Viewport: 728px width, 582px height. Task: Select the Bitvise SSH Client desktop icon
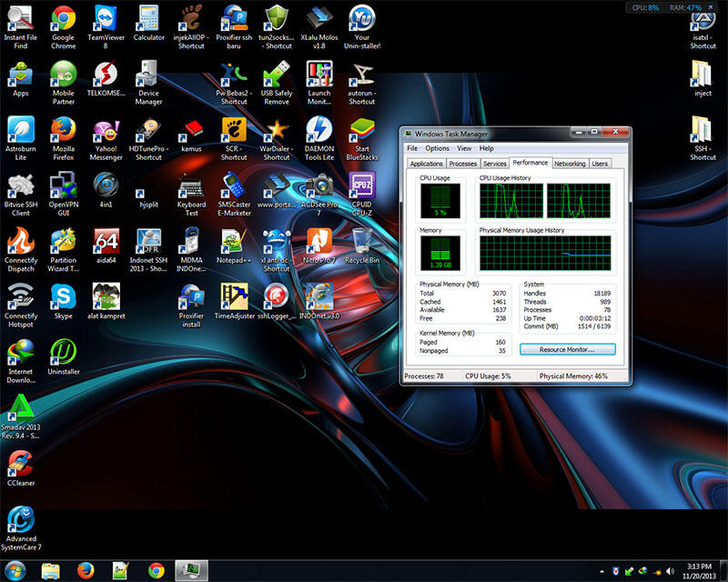point(20,194)
